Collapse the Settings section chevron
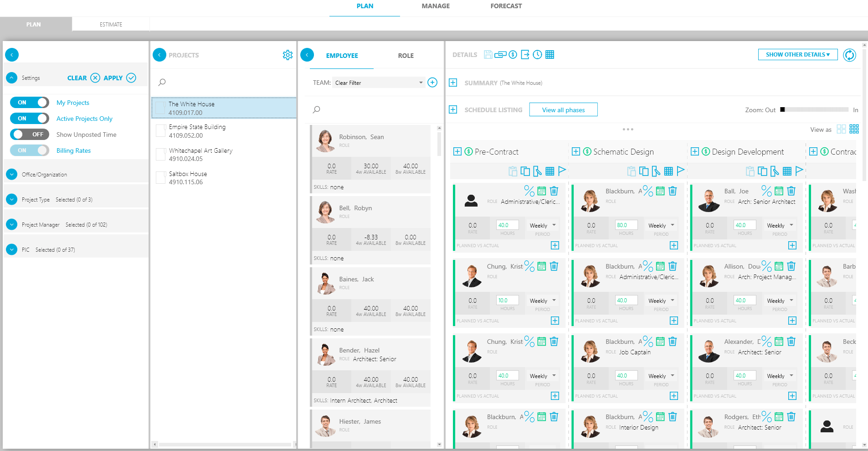Image resolution: width=868 pixels, height=451 pixels. pos(12,78)
